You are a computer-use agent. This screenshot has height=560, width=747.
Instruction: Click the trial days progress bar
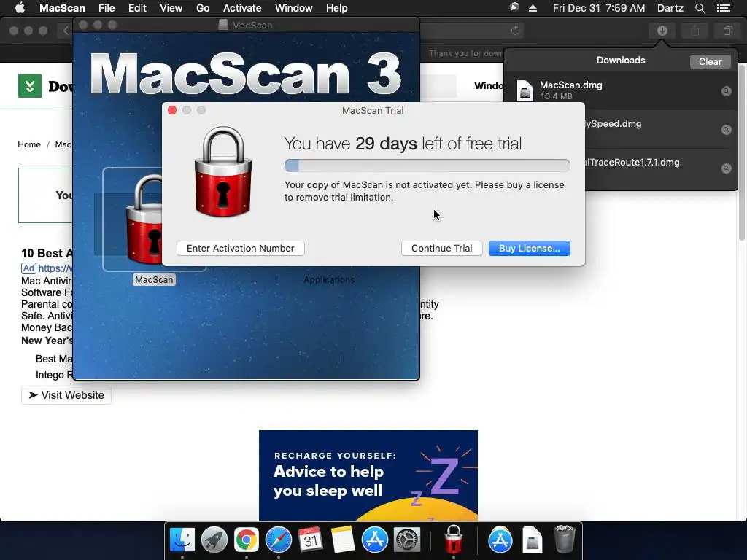point(427,166)
